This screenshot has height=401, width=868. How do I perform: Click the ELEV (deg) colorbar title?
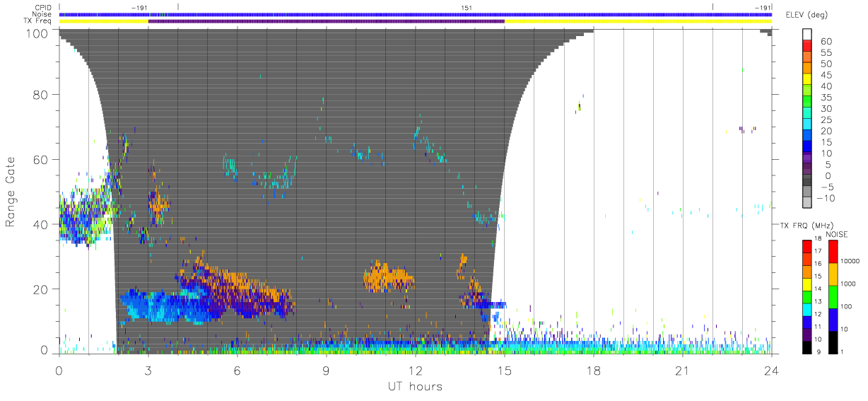click(807, 15)
